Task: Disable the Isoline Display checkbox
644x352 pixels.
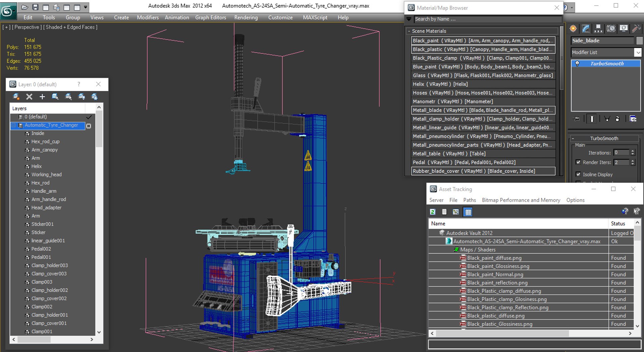Action: click(x=578, y=174)
